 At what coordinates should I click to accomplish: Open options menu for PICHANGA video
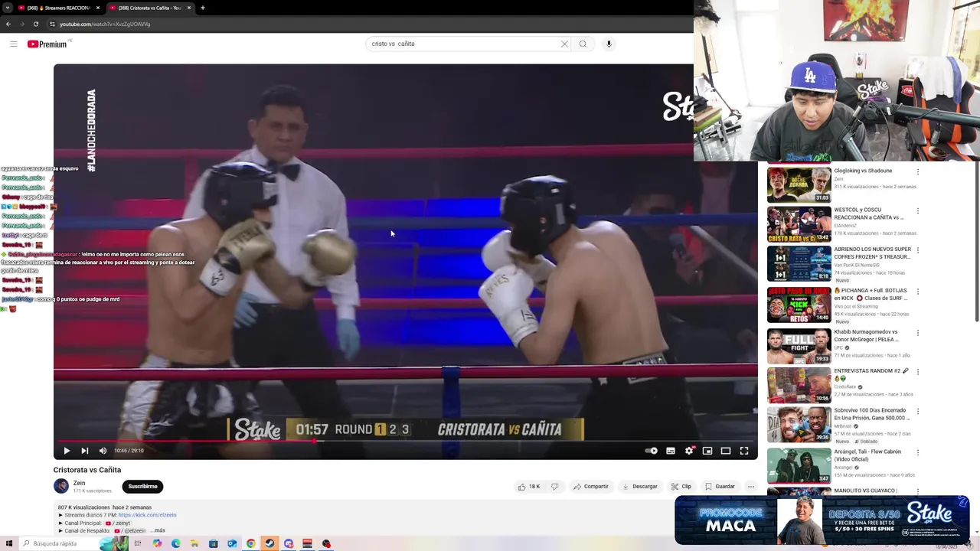pos(918,292)
